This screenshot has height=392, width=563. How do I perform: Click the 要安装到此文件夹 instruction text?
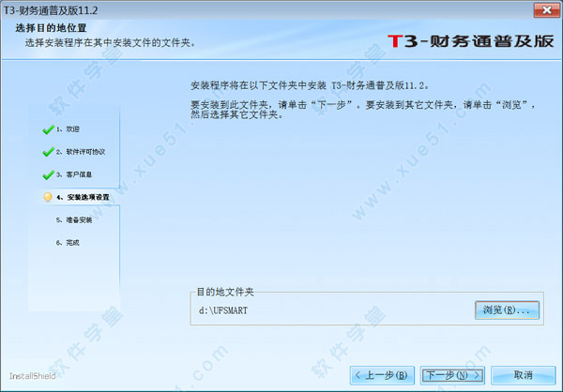click(x=362, y=110)
